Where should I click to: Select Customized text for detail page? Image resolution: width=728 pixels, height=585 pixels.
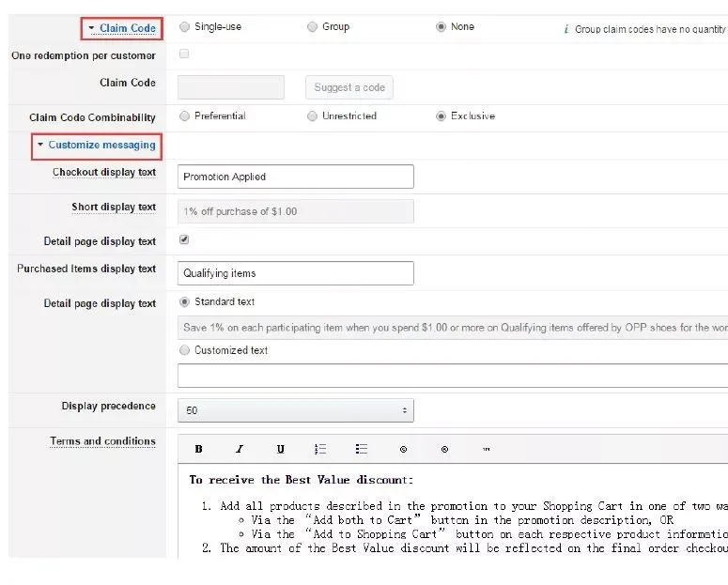pyautogui.click(x=185, y=350)
